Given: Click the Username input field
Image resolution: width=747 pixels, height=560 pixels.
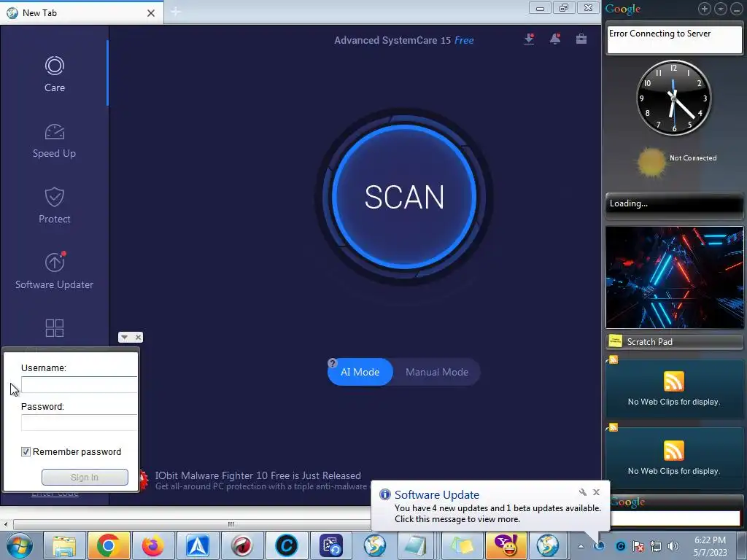Looking at the screenshot, I should 79,384.
